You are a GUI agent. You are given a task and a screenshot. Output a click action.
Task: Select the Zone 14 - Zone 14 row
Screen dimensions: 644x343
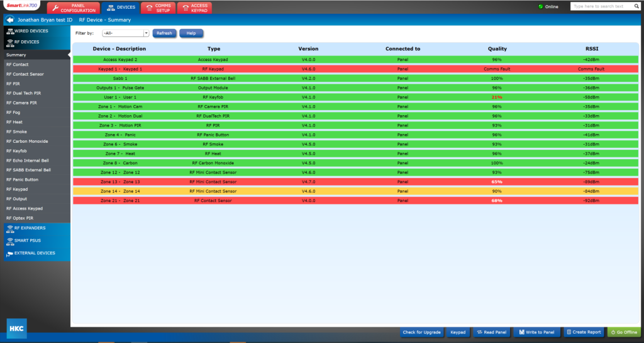pos(356,191)
